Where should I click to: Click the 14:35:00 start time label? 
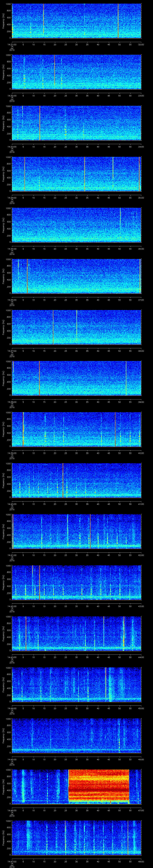[12, 249]
